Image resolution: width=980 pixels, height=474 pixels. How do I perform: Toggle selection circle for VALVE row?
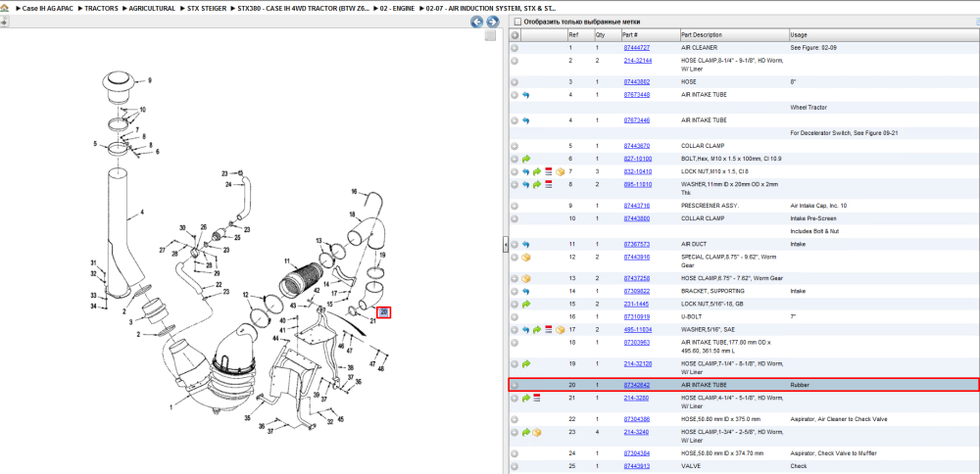coord(515,466)
